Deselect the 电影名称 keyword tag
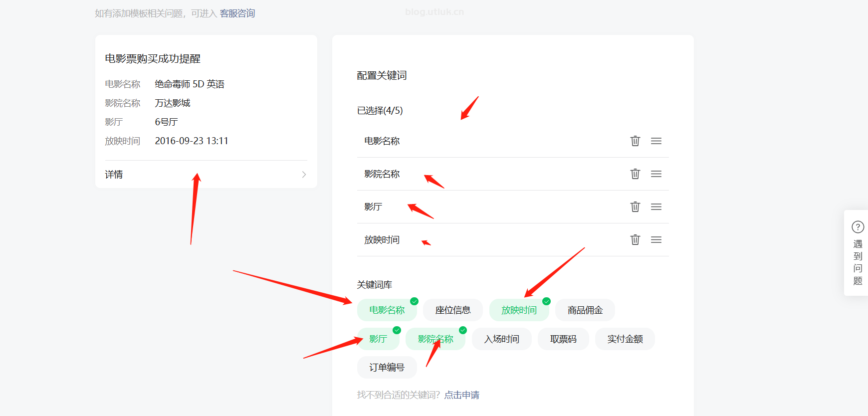 (387, 310)
